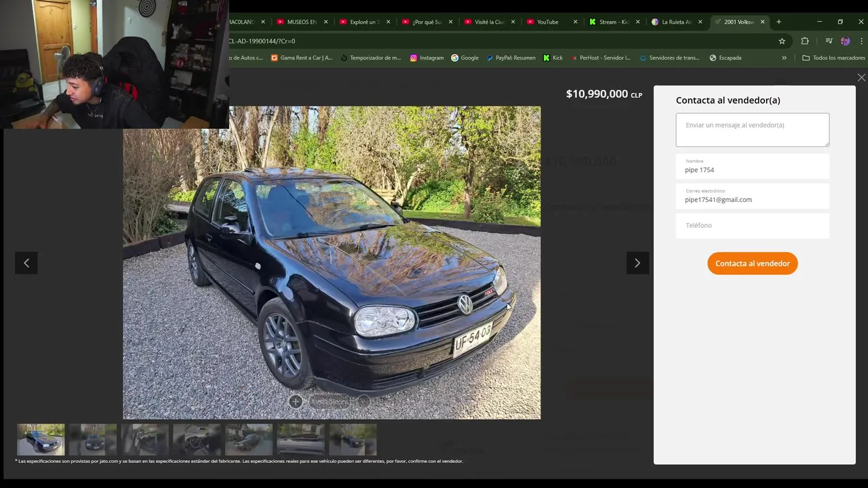Restore down the Chrome window
Image resolution: width=868 pixels, height=488 pixels.
[840, 22]
